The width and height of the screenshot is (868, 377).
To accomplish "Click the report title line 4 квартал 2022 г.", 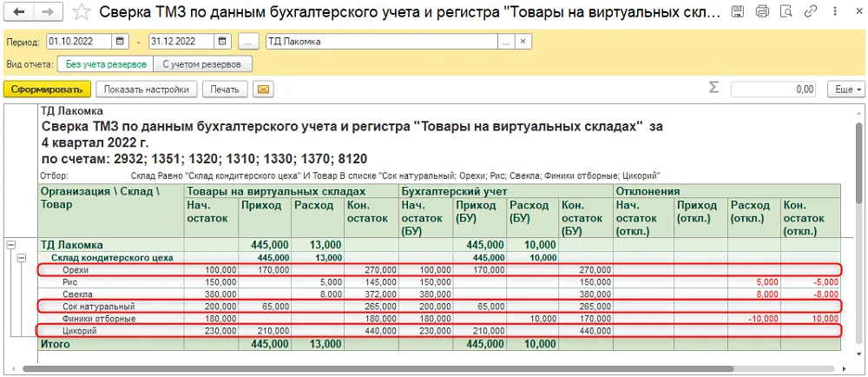I will click(95, 142).
